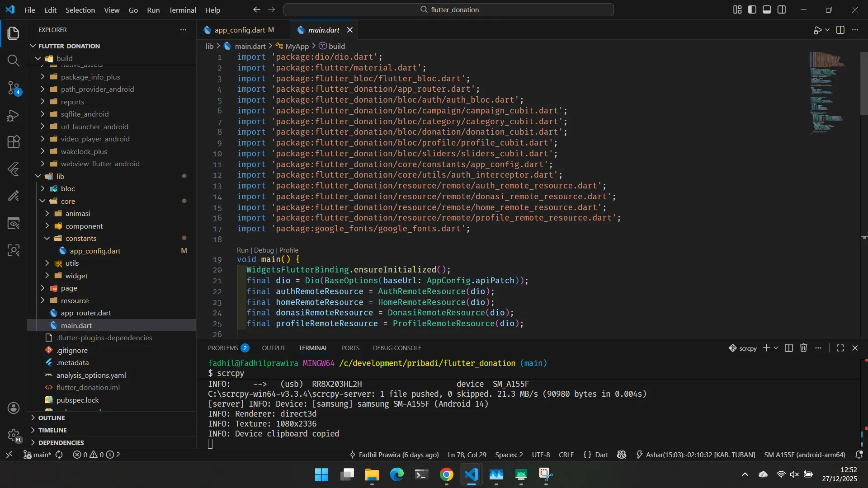Split the editor to the right
The width and height of the screenshot is (868, 488).
point(840,30)
